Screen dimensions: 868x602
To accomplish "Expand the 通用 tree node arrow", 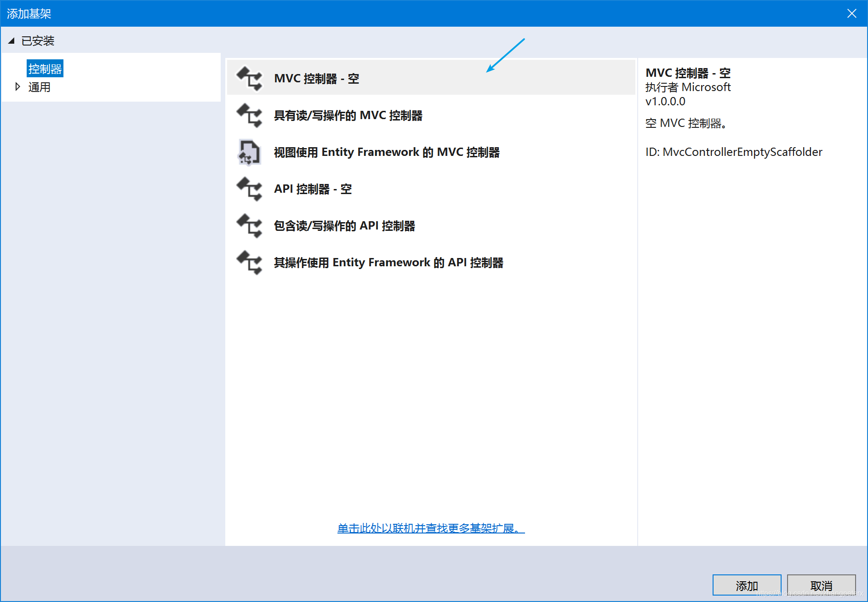I will pos(17,86).
